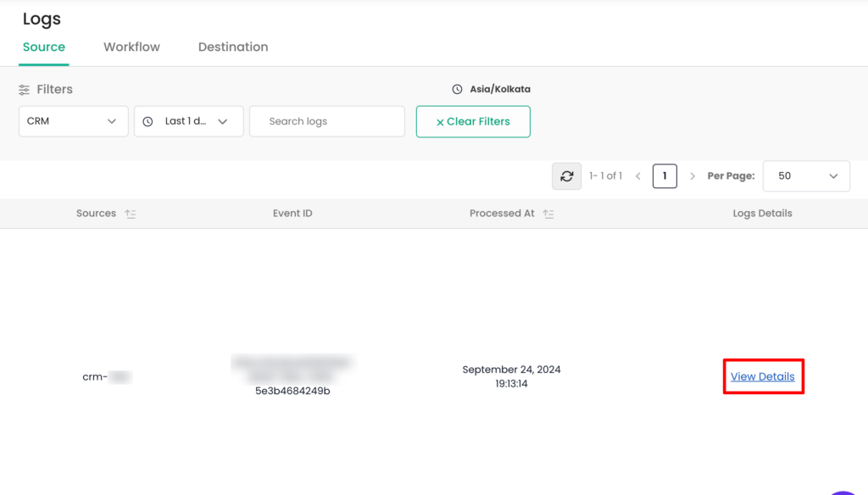
Task: Sort by Processed At column icon
Action: click(x=548, y=214)
